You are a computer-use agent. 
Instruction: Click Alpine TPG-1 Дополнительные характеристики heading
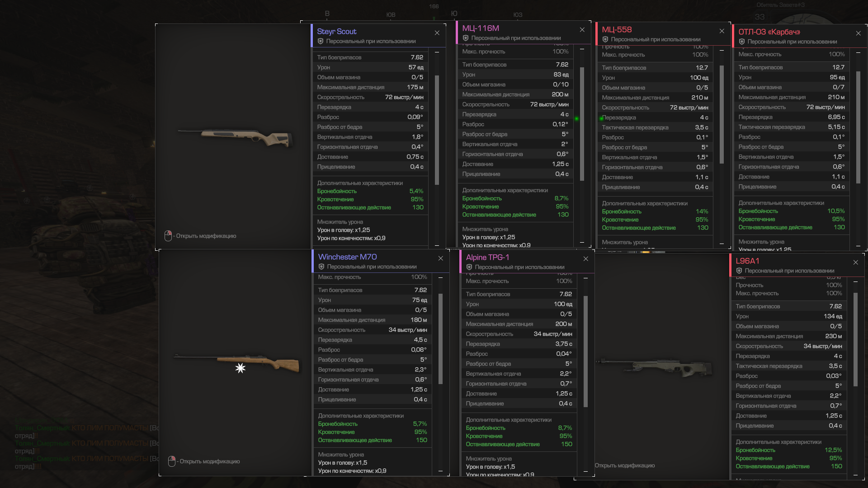[x=509, y=420]
